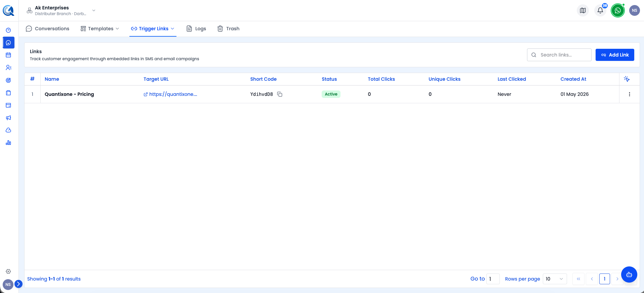This screenshot has width=644, height=293.
Task: Open the target goals sidebar icon
Action: [8, 80]
